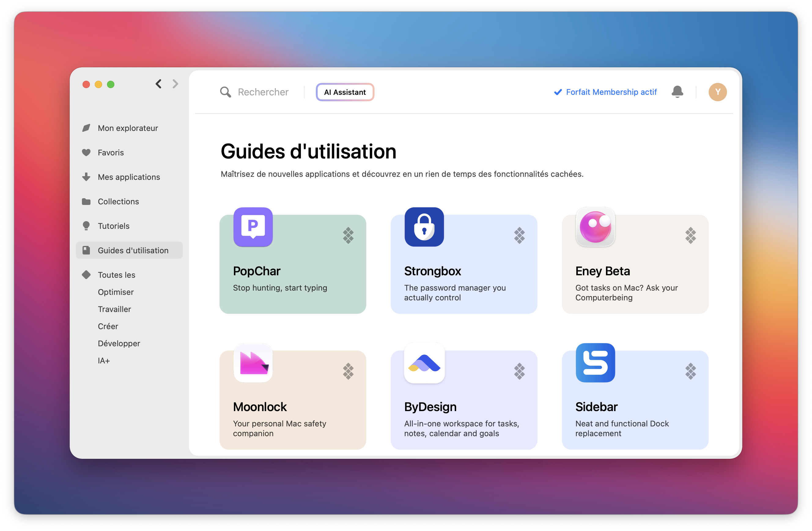The height and width of the screenshot is (531, 812).
Task: Close the window with red button
Action: tap(86, 84)
